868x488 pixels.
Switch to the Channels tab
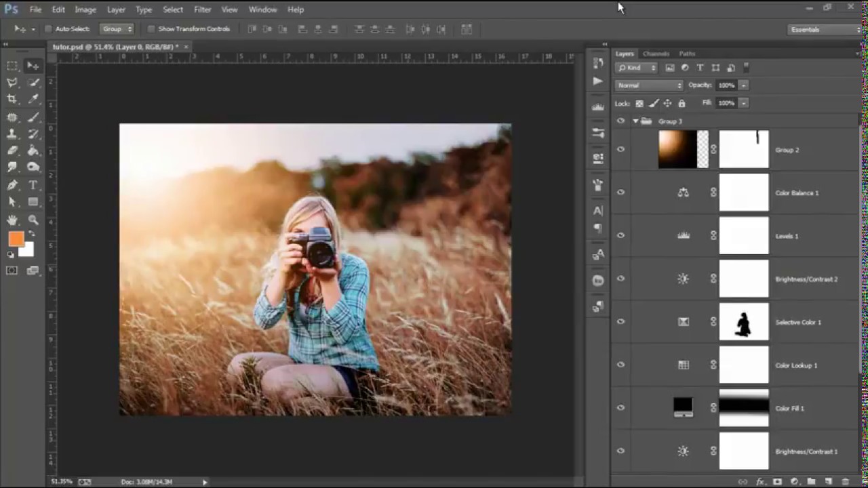pos(656,54)
